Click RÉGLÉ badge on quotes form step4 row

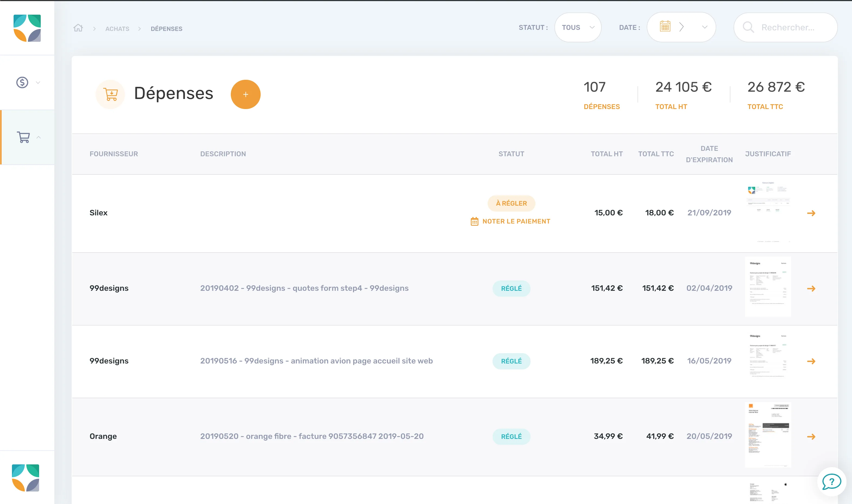pyautogui.click(x=511, y=288)
